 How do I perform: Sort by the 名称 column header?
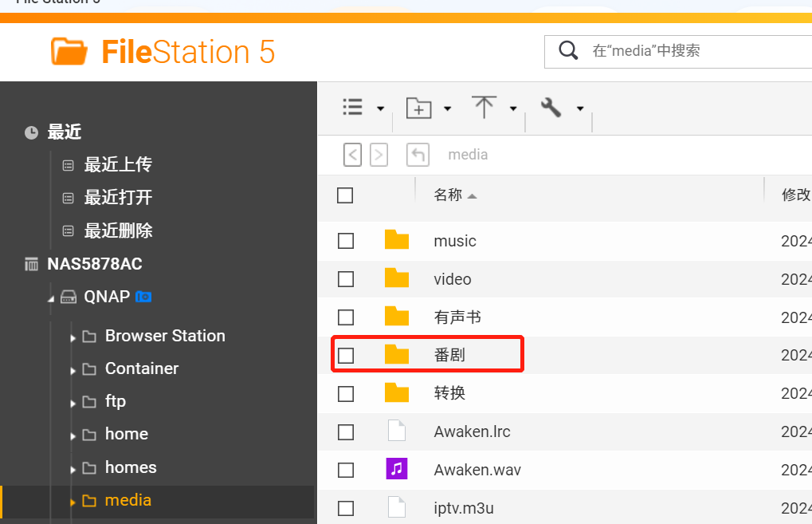(x=447, y=195)
